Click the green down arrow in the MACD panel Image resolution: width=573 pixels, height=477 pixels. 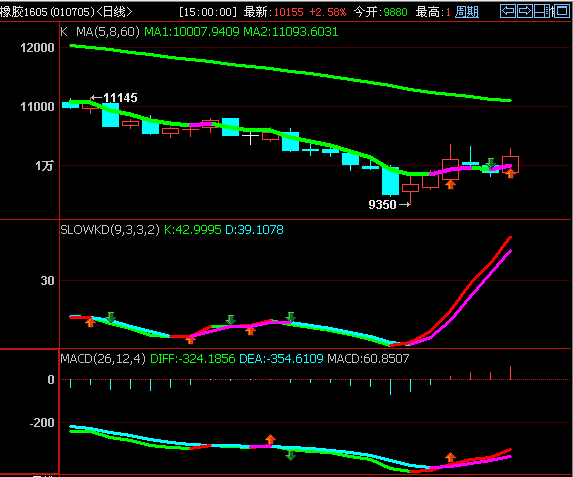tap(291, 455)
